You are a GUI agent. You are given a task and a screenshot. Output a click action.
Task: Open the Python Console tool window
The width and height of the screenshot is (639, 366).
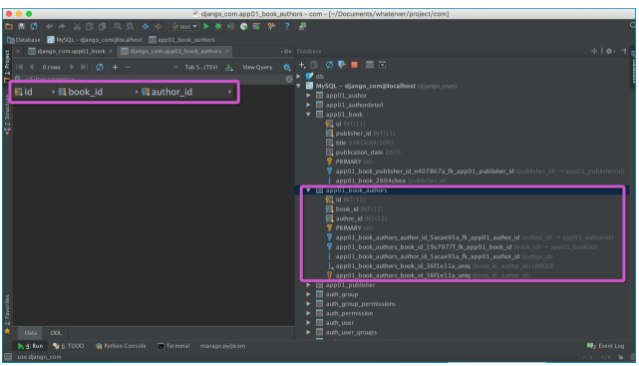[x=121, y=346]
